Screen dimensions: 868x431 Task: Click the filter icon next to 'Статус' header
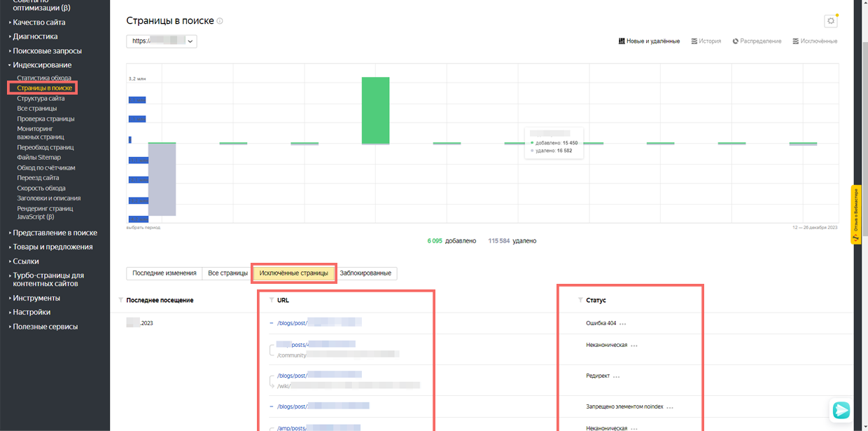point(580,300)
